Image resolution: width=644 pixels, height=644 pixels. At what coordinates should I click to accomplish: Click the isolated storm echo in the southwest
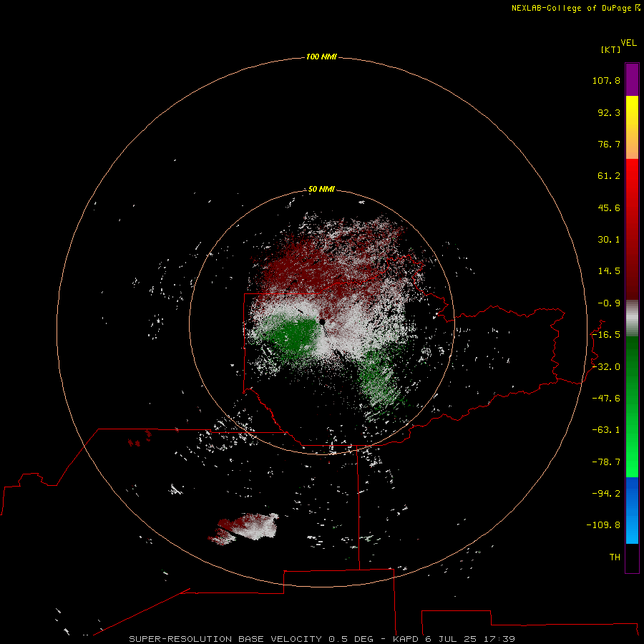[245, 529]
